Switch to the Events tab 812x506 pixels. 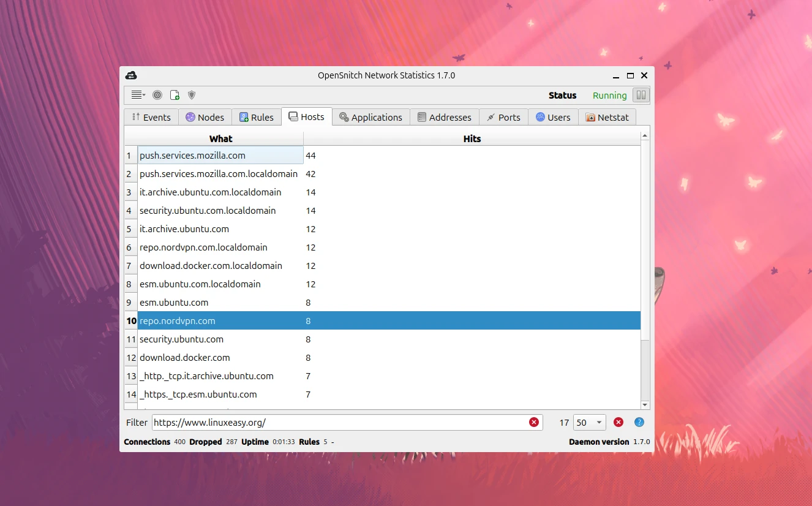click(151, 117)
